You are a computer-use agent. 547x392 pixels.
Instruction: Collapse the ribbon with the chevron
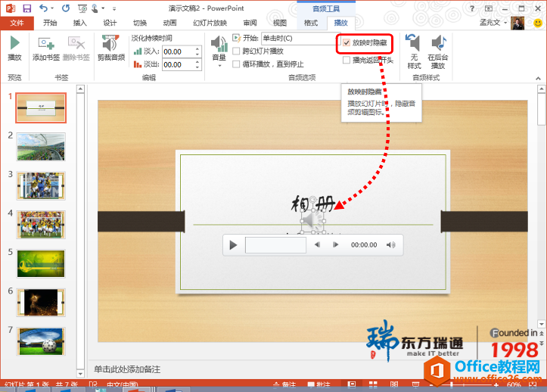[538, 78]
